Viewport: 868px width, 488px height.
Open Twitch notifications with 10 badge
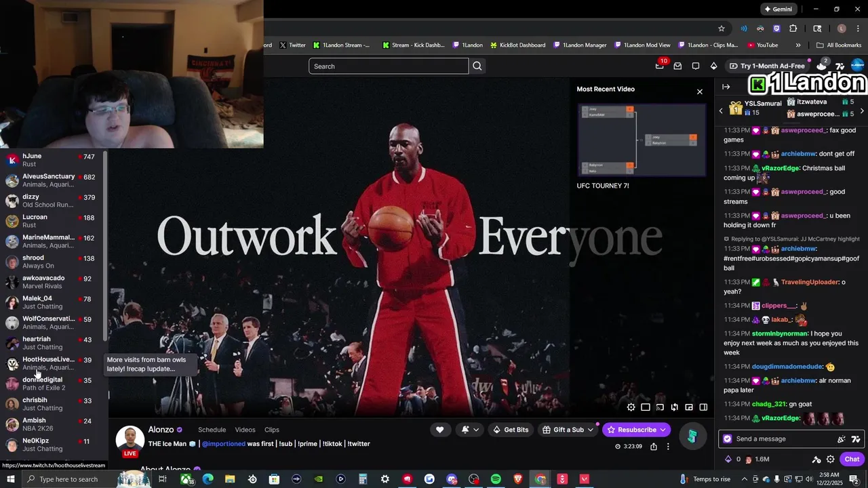[660, 66]
